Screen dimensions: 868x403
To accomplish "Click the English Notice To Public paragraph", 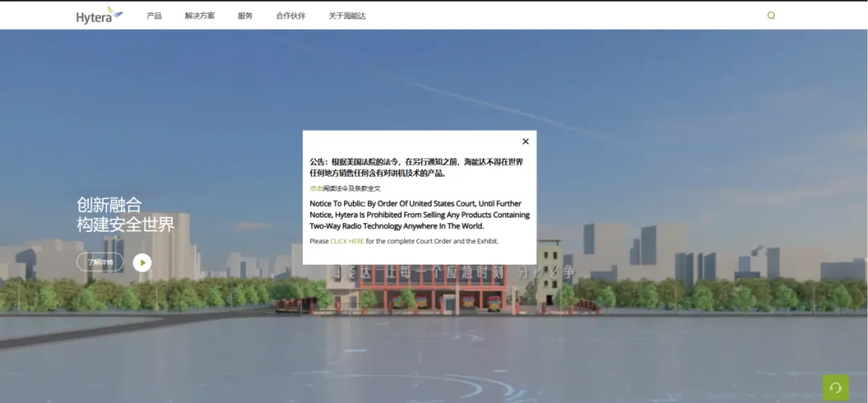I will tap(420, 214).
